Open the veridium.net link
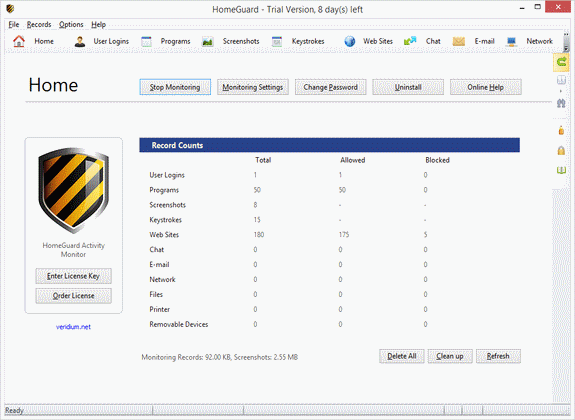 pyautogui.click(x=73, y=327)
